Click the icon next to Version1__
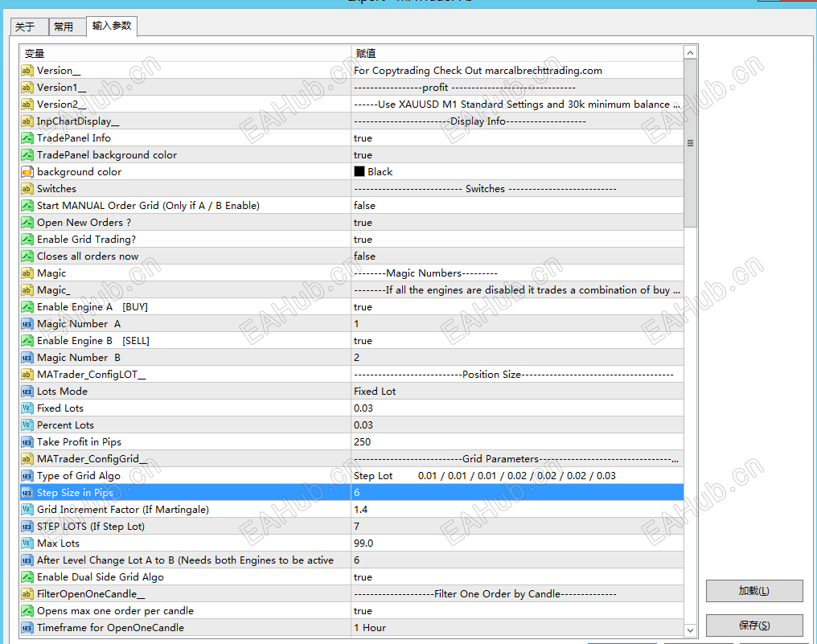Viewport: 817px width, 644px height. coord(27,88)
